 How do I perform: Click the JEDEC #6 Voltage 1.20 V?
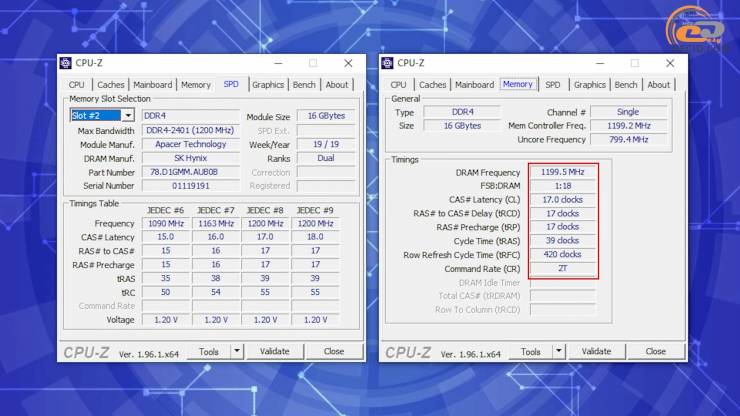pyautogui.click(x=166, y=320)
